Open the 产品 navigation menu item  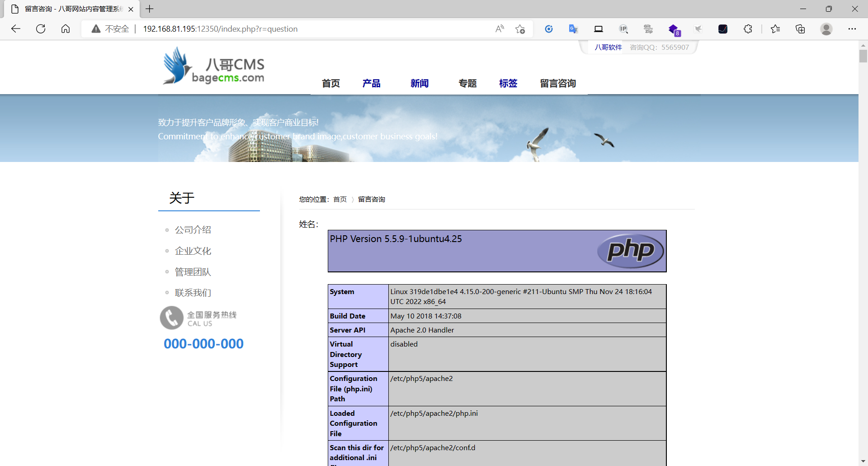pos(371,83)
